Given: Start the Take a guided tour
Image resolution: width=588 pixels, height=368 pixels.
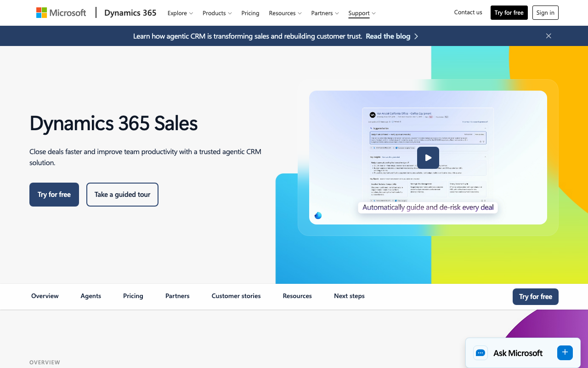Looking at the screenshot, I should click(122, 195).
